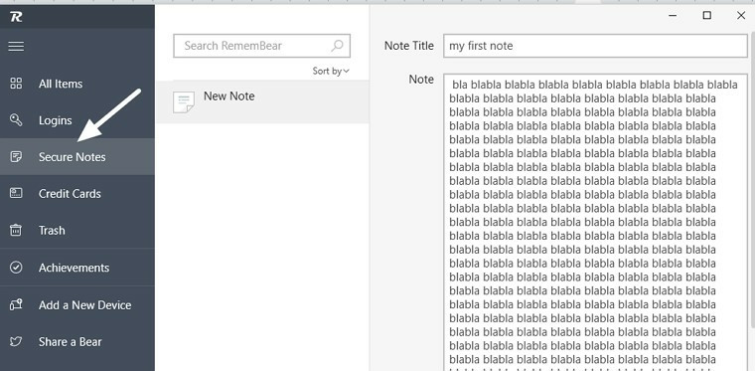
Task: Choose Add a New Device
Action: 77,305
